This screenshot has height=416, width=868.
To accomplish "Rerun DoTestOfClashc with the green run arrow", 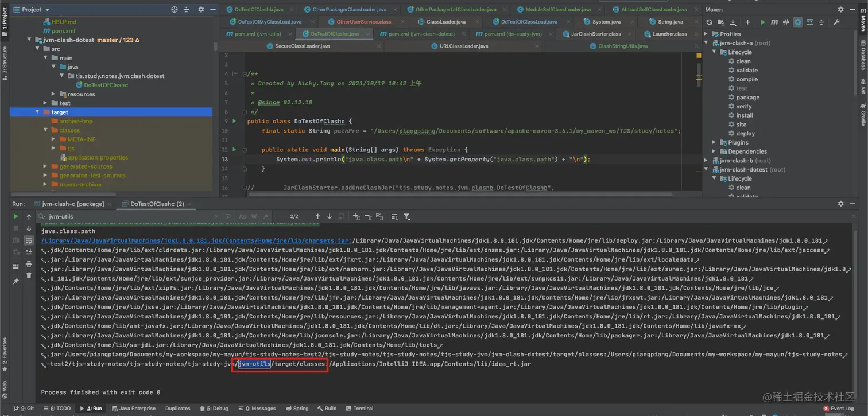I will pos(15,216).
